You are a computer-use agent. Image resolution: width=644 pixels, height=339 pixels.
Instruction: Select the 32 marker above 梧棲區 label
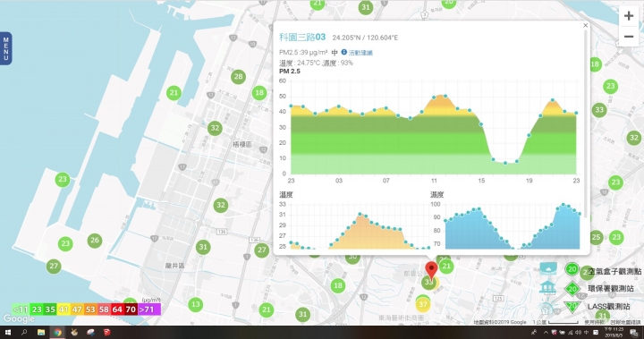[215, 128]
